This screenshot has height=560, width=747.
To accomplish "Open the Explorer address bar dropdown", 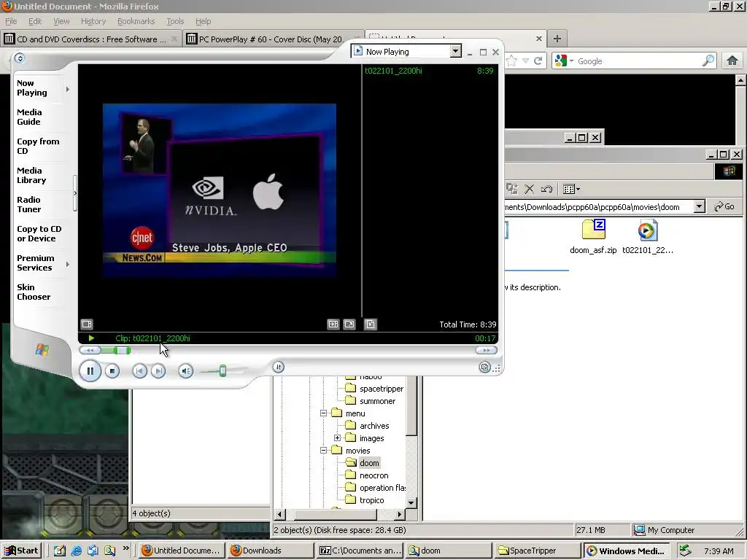I will coord(699,206).
